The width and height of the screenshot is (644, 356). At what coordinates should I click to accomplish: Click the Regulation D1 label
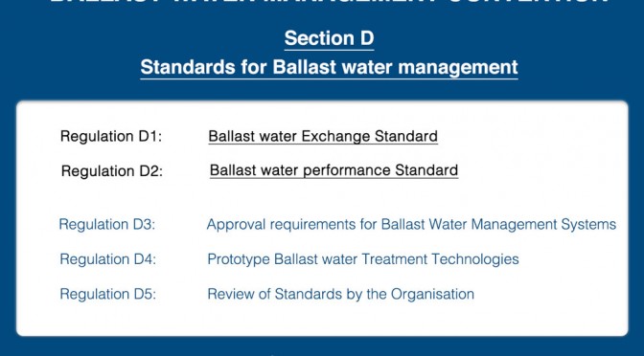coord(111,136)
